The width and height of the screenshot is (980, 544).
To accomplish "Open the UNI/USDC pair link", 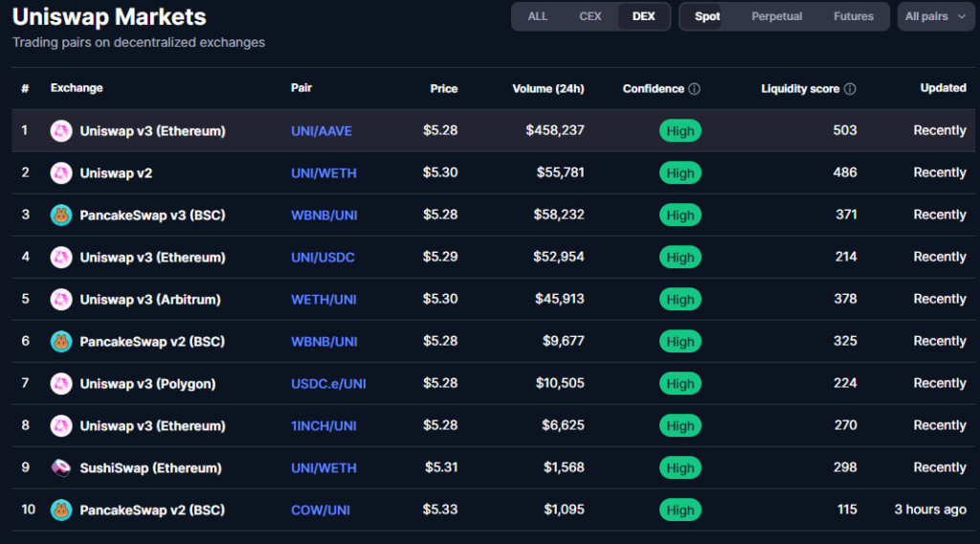I will (323, 257).
